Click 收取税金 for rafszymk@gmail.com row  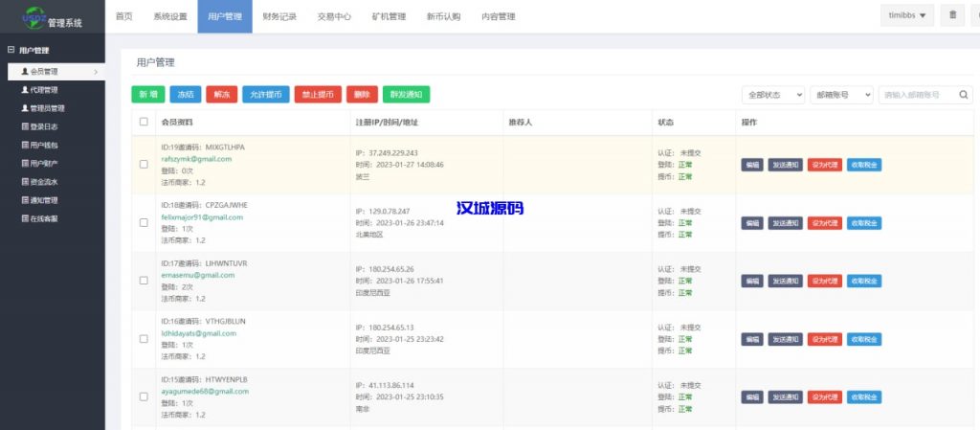pyautogui.click(x=864, y=165)
